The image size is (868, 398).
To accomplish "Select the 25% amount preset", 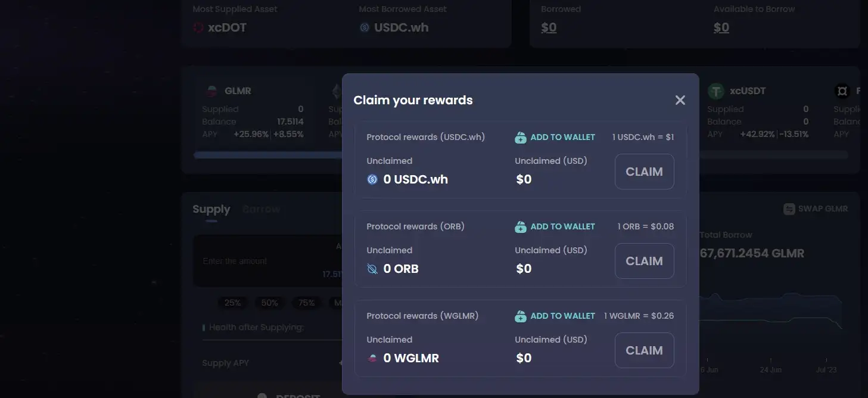I will (232, 303).
